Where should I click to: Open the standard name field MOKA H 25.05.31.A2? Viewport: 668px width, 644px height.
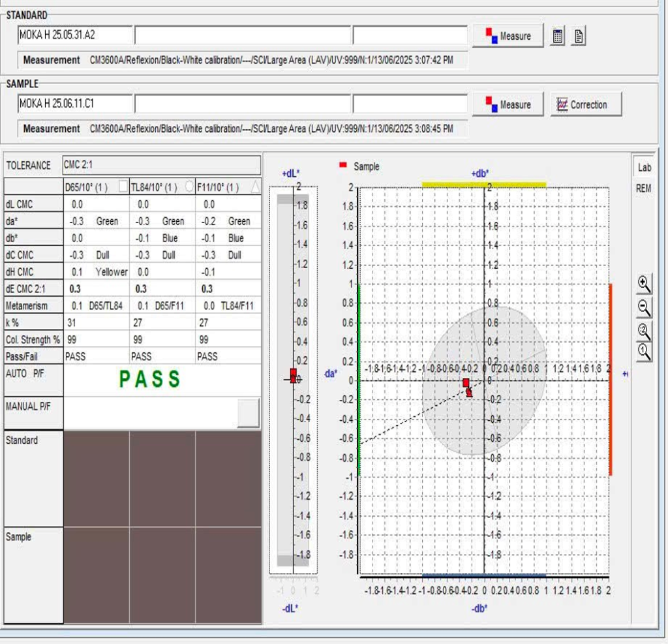[x=75, y=35]
